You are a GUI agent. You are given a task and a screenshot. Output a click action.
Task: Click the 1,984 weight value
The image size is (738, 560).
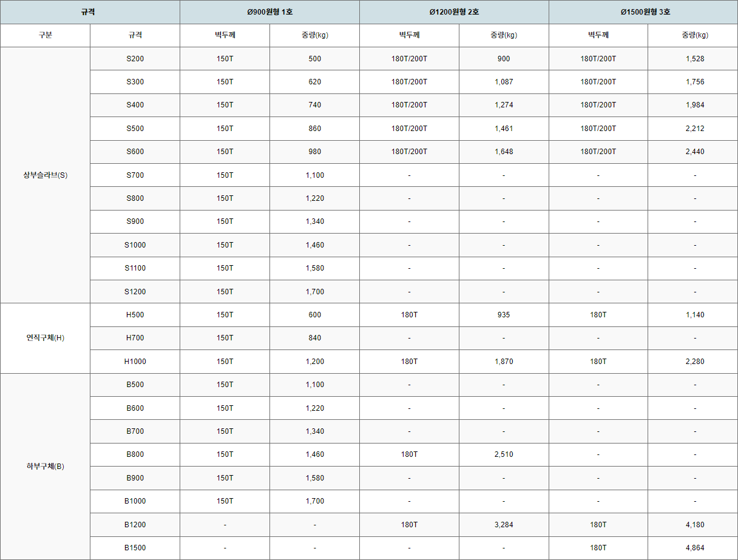[x=695, y=105]
